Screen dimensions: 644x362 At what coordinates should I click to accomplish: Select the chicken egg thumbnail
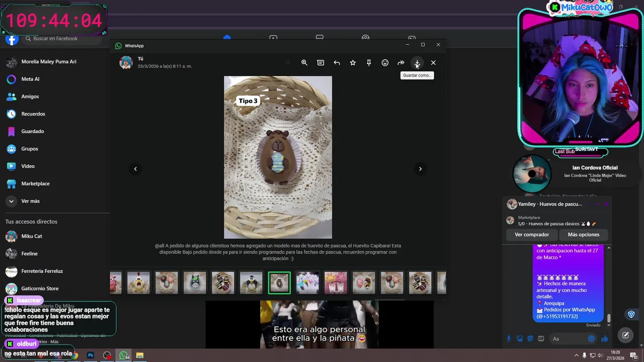tap(138, 283)
